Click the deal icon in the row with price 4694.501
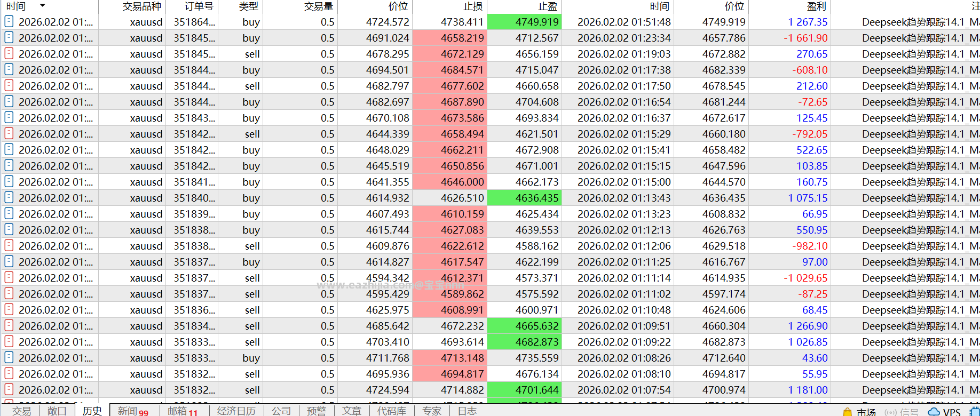 tap(9, 69)
